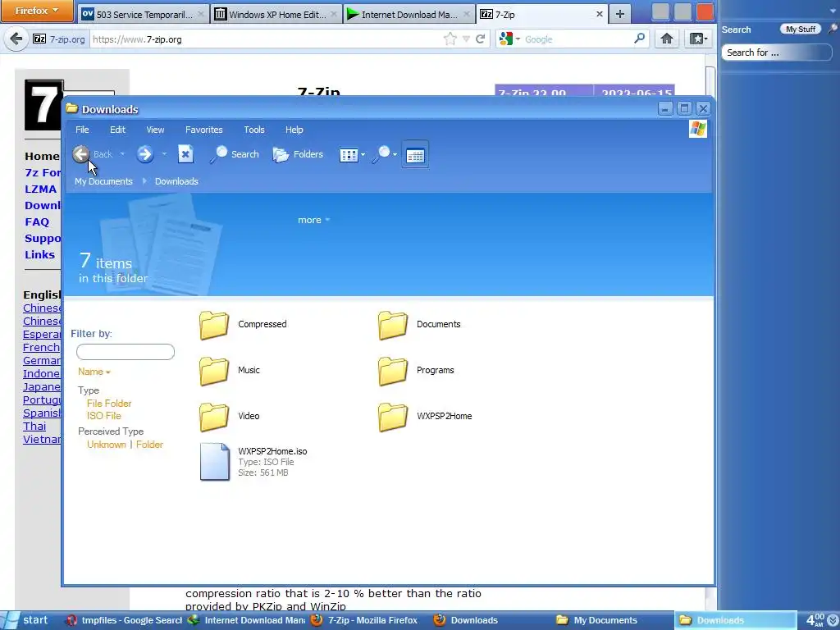840x630 pixels.
Task: Open the Help menu
Action: pos(294,130)
